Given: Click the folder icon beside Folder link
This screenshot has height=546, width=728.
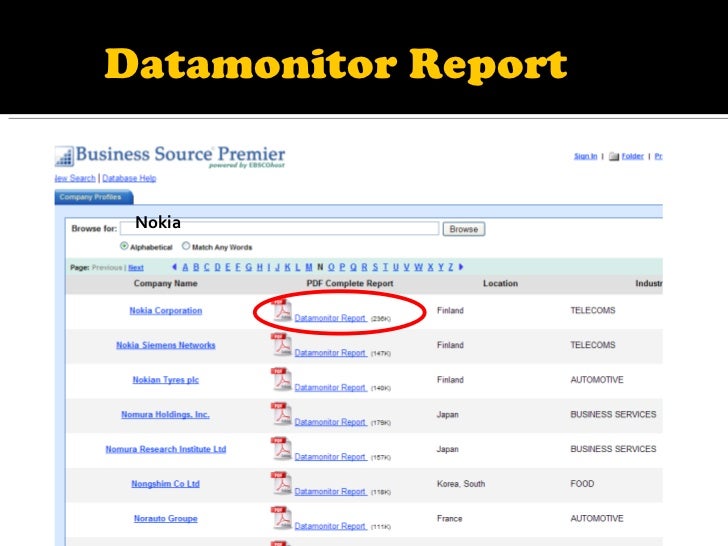Looking at the screenshot, I should point(614,156).
